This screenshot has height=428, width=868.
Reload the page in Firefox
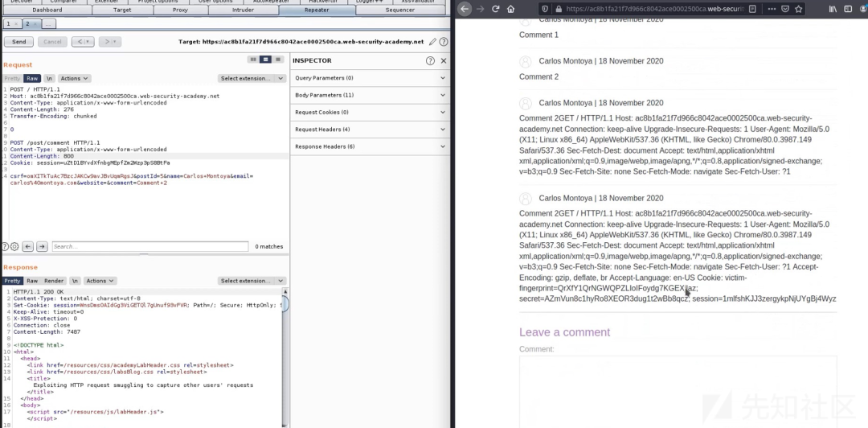pos(495,9)
